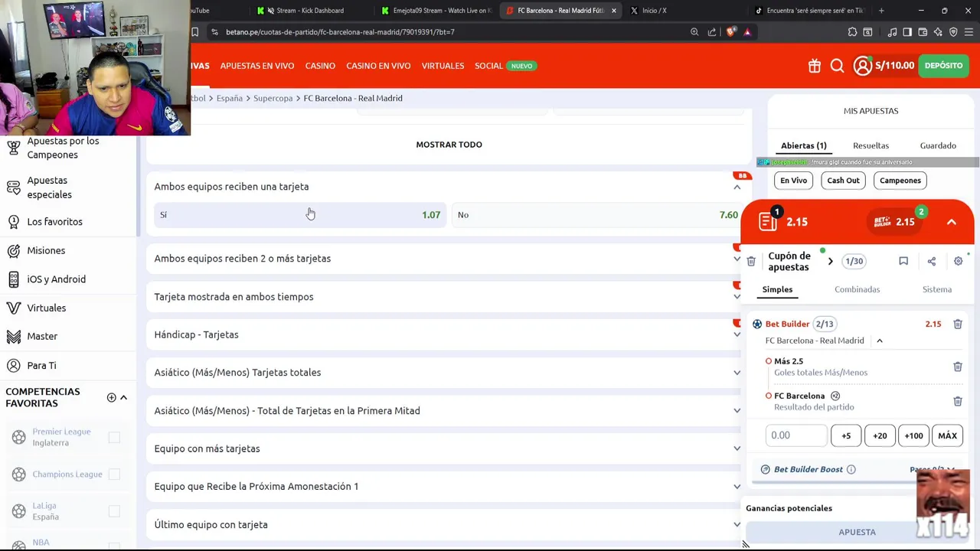Open Brave VPN shield icon
The height and width of the screenshot is (551, 980).
tap(953, 32)
